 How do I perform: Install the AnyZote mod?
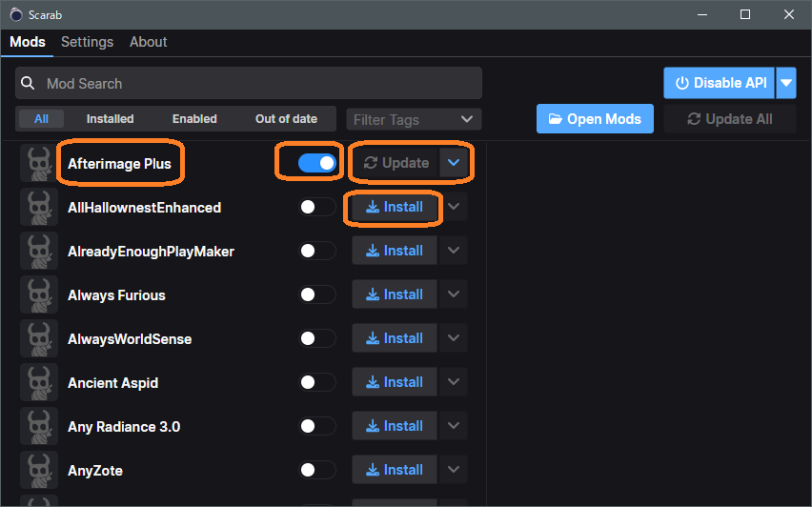pos(395,470)
